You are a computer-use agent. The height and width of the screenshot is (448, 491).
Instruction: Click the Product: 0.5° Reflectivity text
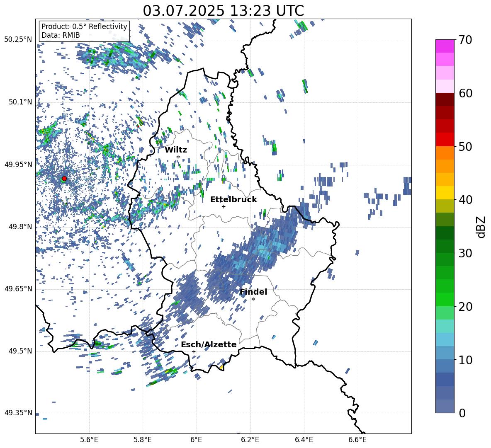84,26
